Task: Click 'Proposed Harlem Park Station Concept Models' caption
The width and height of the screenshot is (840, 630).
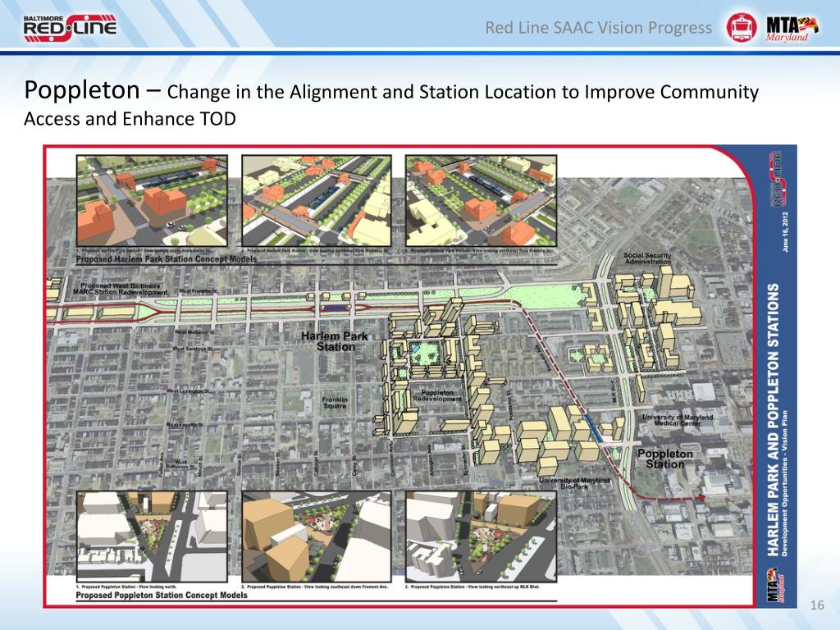Action: click(166, 259)
